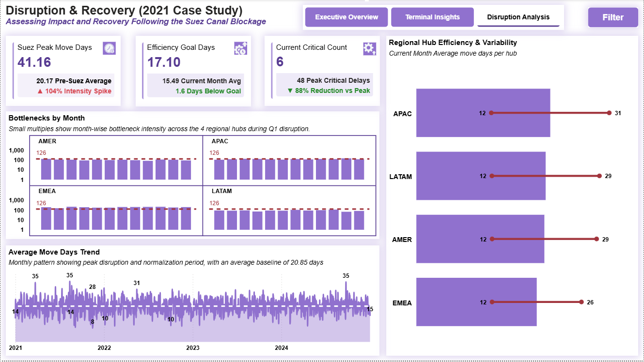The width and height of the screenshot is (644, 362).
Task: Open the Executive Overview tab
Action: click(346, 17)
